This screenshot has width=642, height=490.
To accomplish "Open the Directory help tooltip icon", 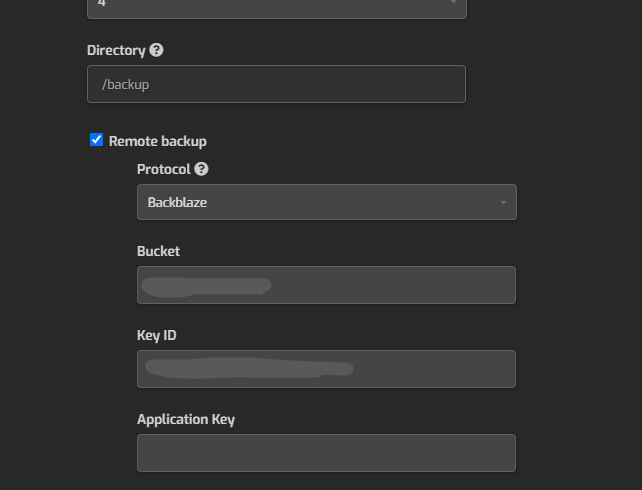I will click(156, 50).
